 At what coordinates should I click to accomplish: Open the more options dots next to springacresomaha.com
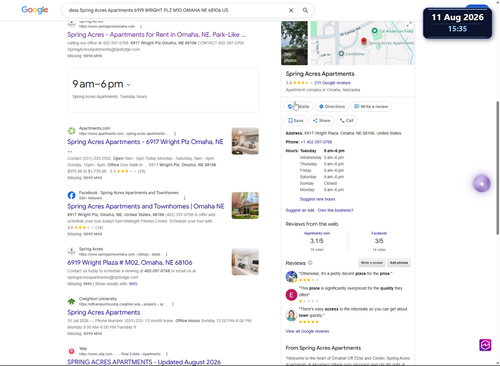(141, 26)
